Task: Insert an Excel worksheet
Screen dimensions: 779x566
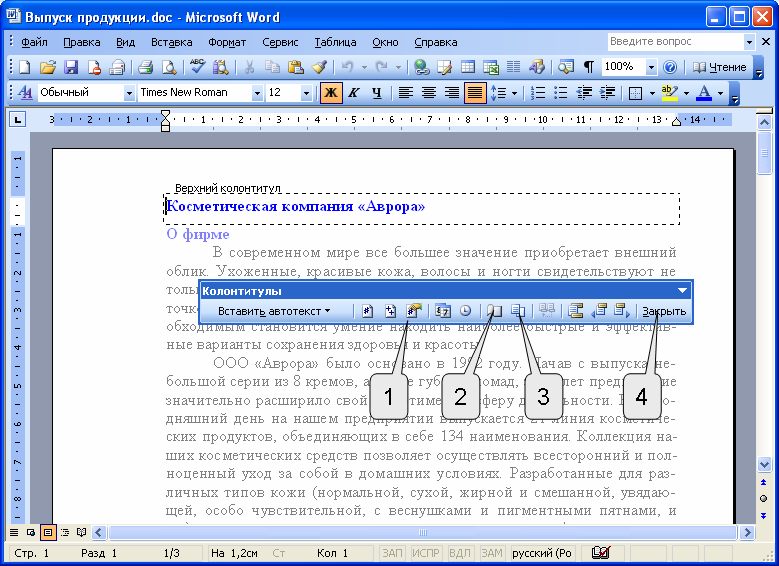Action: 491,67
